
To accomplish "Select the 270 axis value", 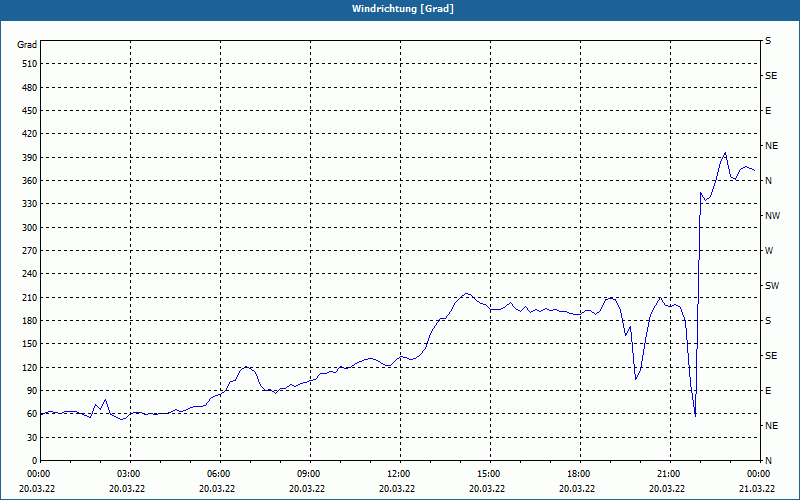I will coord(30,251).
